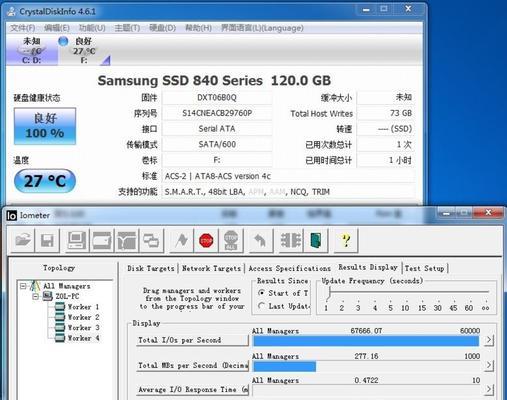This screenshot has height=400, width=507.
Task: Open the 编辑(E) menu in CrystalDiskInfo
Action: (57, 28)
